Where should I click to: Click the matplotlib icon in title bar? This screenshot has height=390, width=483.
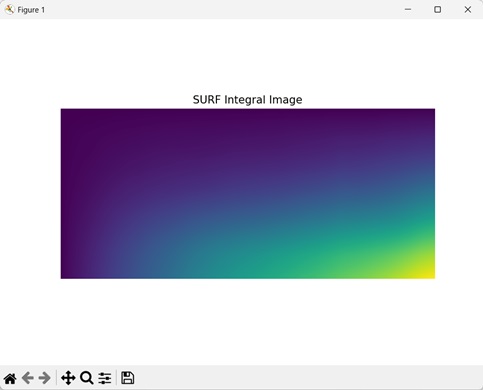(x=9, y=10)
